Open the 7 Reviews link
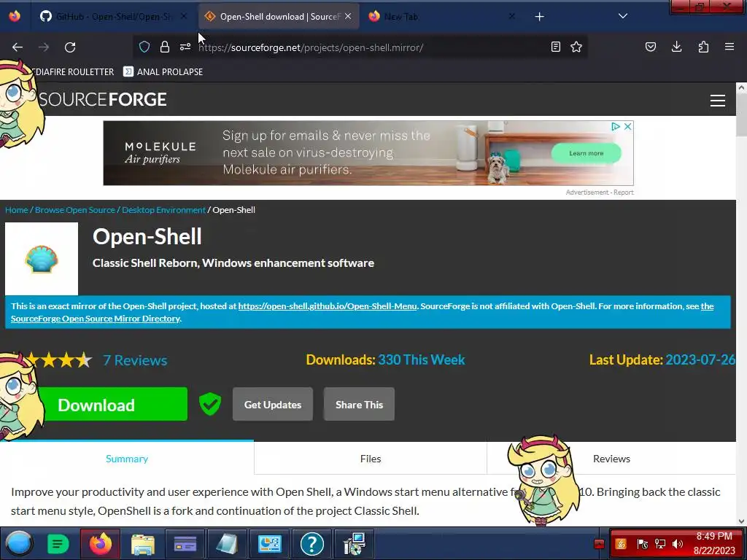Viewport: 747px width, 560px height. (135, 360)
